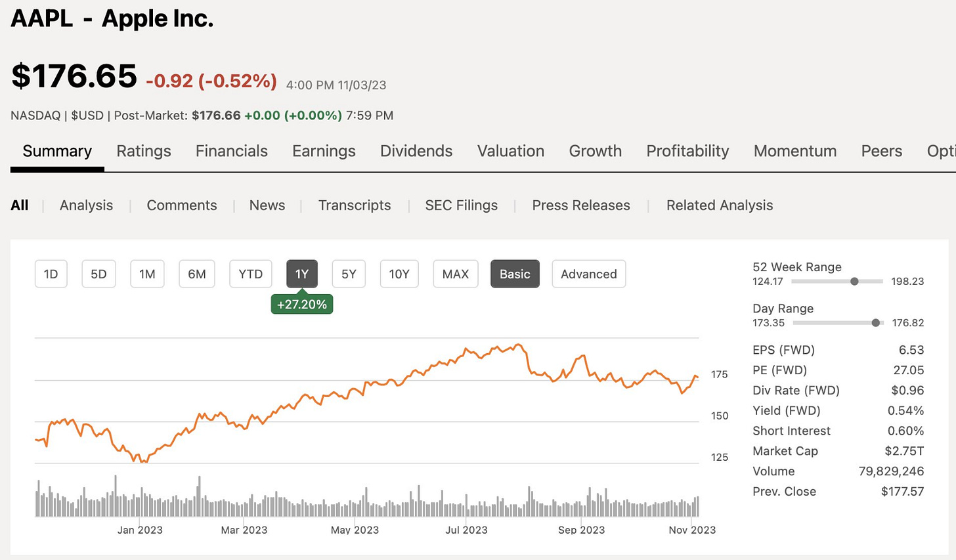
Task: Click the 175 price axis label
Action: click(x=720, y=374)
